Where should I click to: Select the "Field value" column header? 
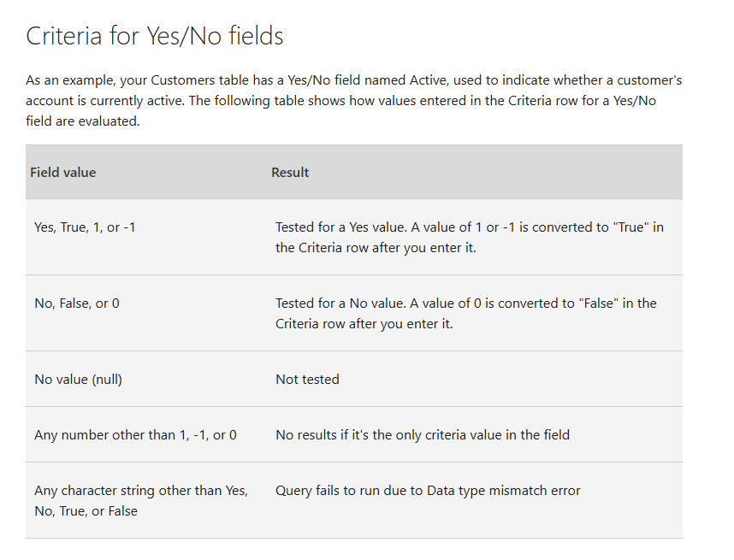pos(63,172)
